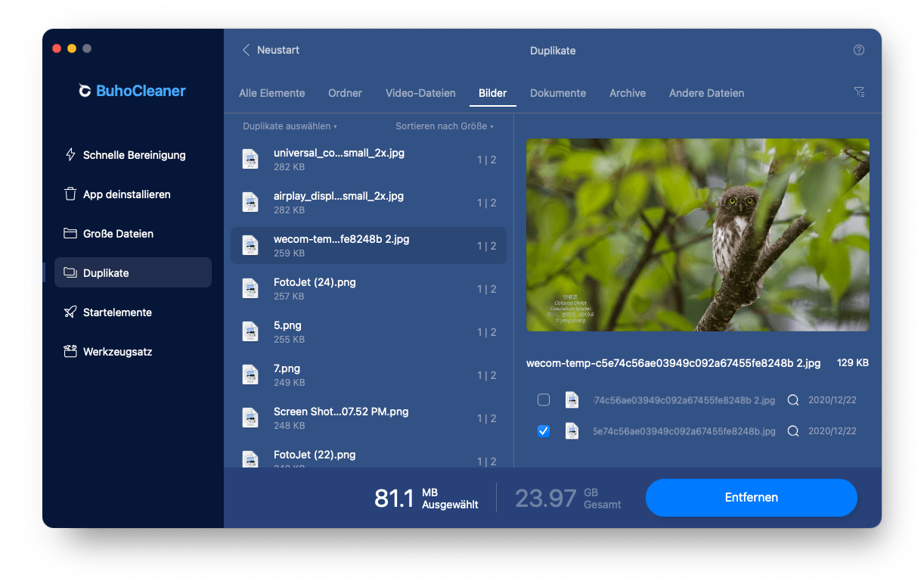This screenshot has width=924, height=584.
Task: Click the 129 KB size label
Action: tap(853, 363)
